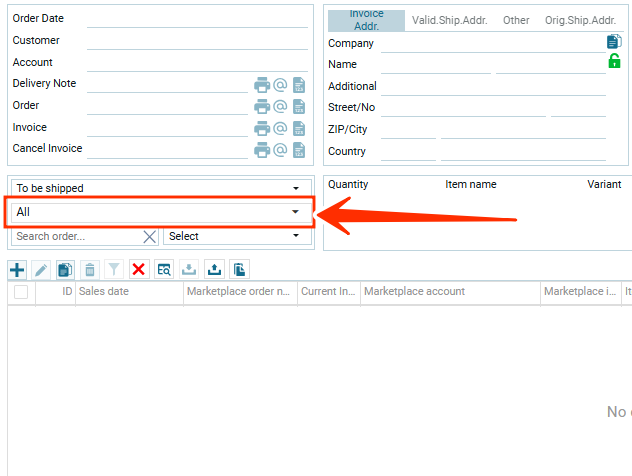Tick the select-all checkbox in table header
Viewport: 632px width, 476px height.
pos(21,292)
